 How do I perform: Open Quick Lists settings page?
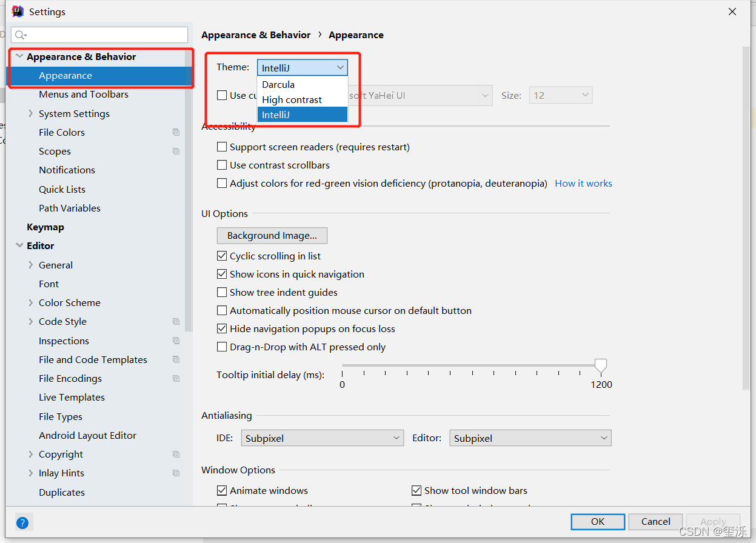pyautogui.click(x=62, y=189)
